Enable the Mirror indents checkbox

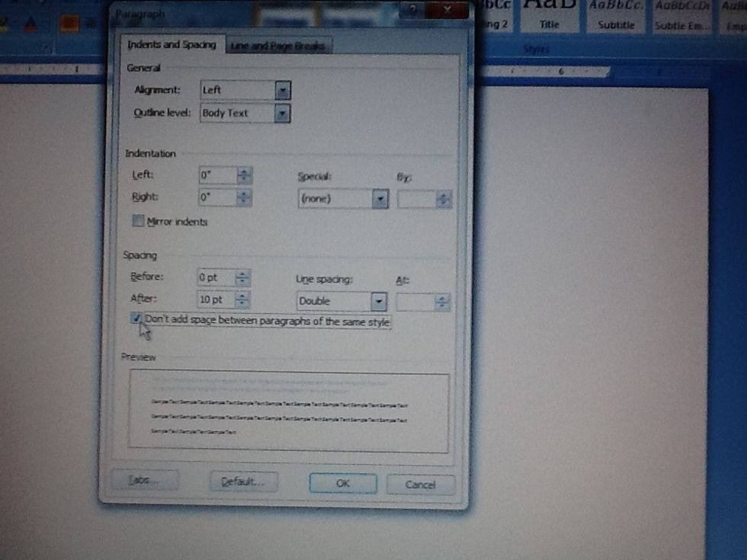pos(139,221)
